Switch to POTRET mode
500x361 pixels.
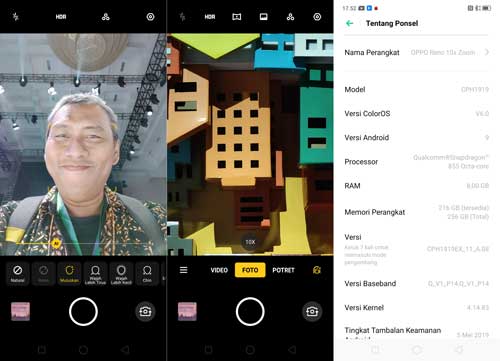(283, 270)
